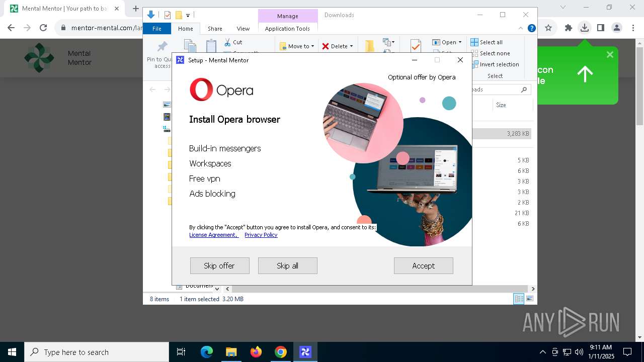Click the Cut scissors icon
This screenshot has height=362, width=644.
tap(227, 42)
